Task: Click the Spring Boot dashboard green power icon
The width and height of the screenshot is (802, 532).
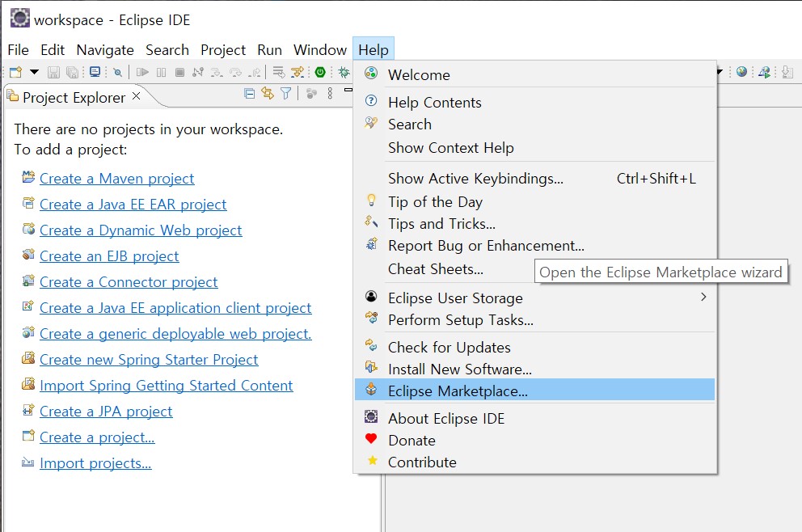Action: coord(319,72)
